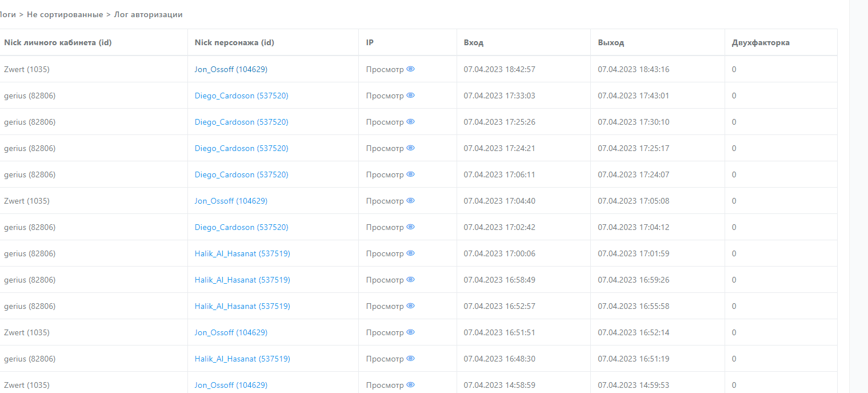Click 'Просмотр' text in the 16:51:51 row
868x393 pixels.
point(385,332)
